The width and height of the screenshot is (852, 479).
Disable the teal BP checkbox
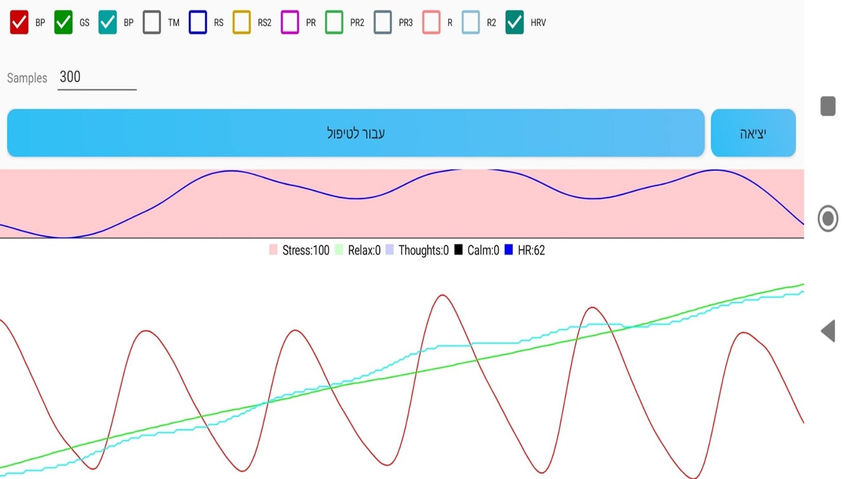point(108,22)
